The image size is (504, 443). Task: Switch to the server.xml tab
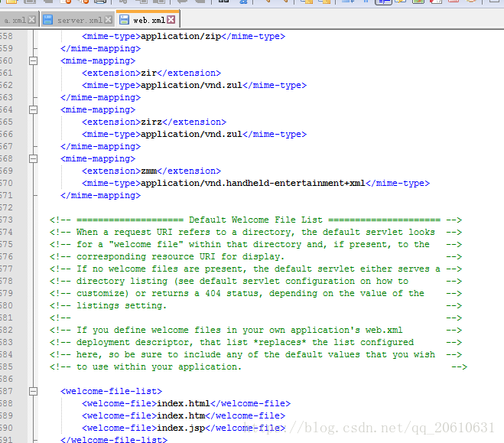coord(80,20)
